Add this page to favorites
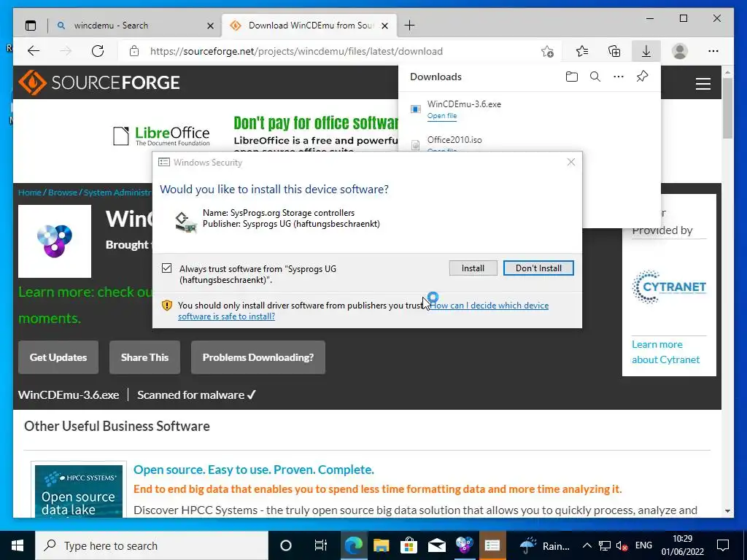 (x=547, y=51)
